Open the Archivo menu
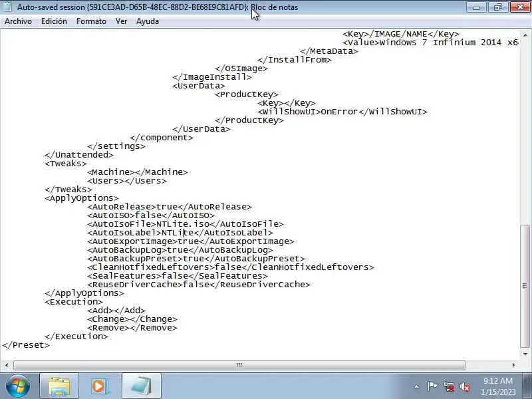This screenshot has width=532, height=399. 19,21
